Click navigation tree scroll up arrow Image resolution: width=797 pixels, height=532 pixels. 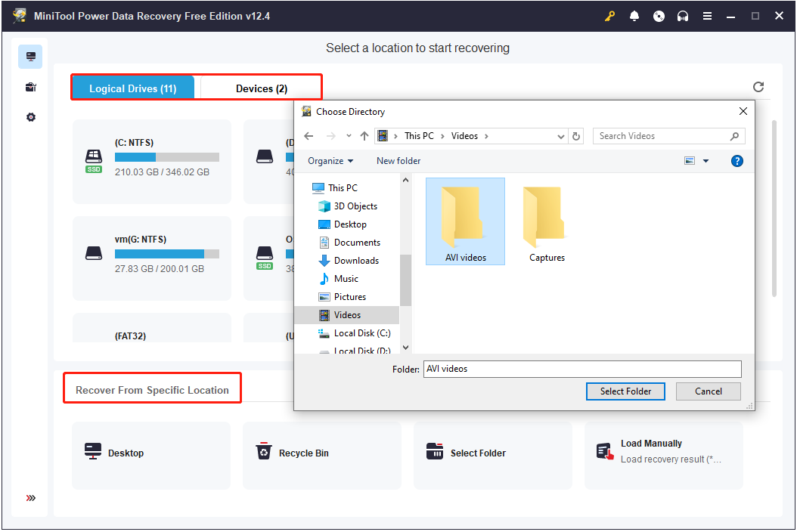coord(405,180)
